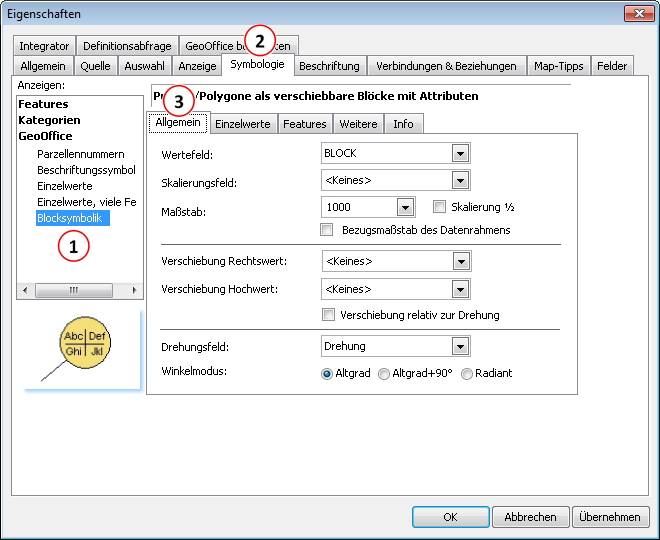The image size is (660, 540).
Task: Expand the Skalierungsfeld dropdown list
Action: click(x=459, y=181)
